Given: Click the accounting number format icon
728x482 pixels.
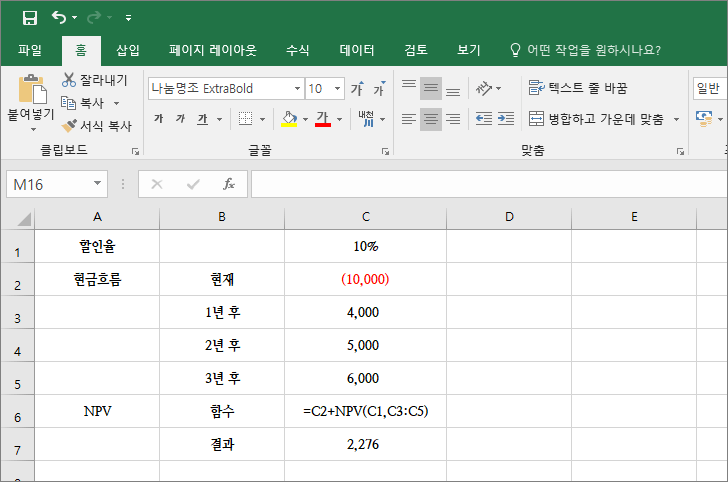Looking at the screenshot, I should 704,119.
